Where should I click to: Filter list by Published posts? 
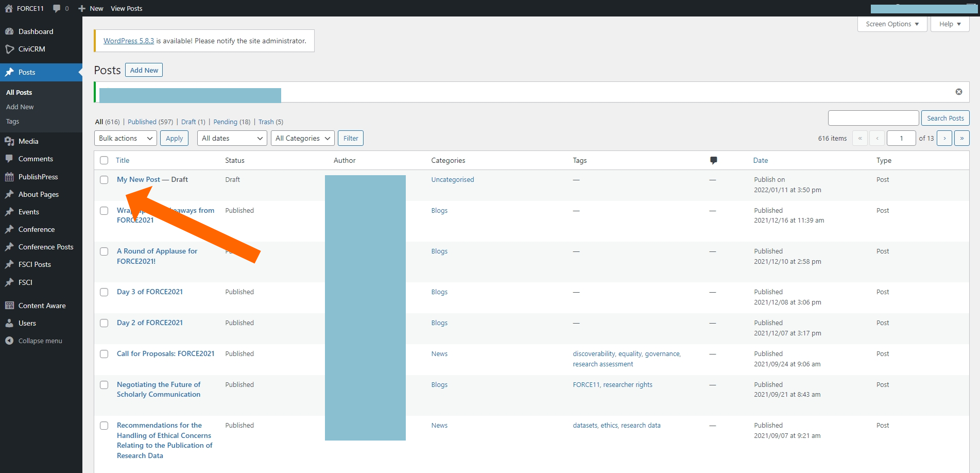(x=142, y=122)
